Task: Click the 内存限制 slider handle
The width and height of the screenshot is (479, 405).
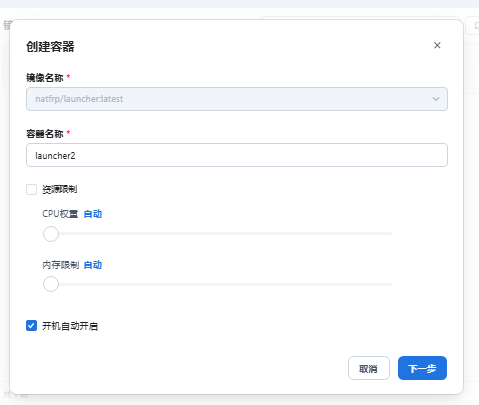Action: coord(51,284)
